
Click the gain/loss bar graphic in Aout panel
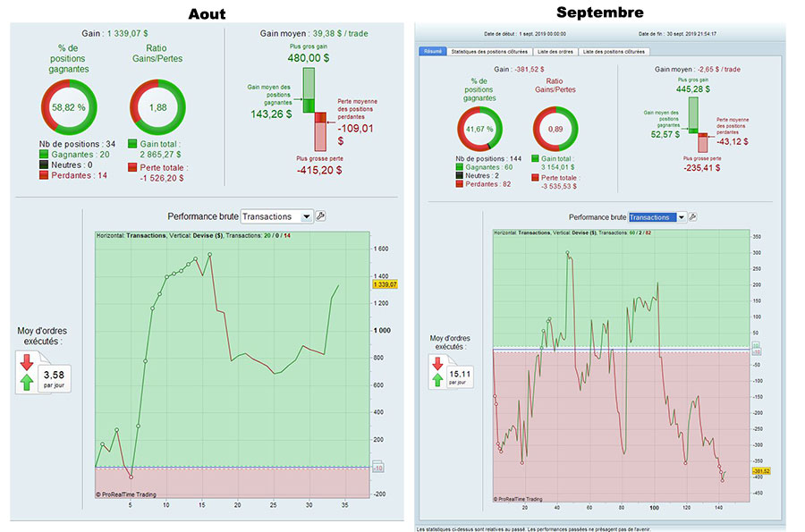click(314, 109)
